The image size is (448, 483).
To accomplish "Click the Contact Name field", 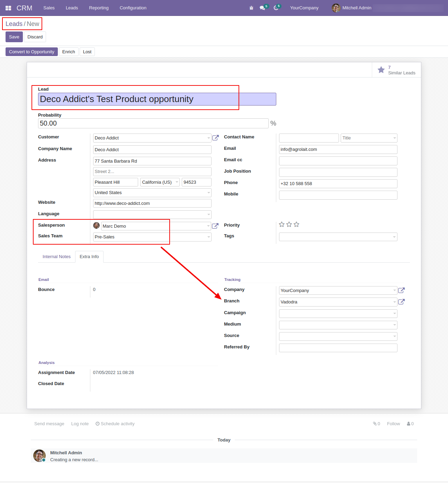I will 309,138.
